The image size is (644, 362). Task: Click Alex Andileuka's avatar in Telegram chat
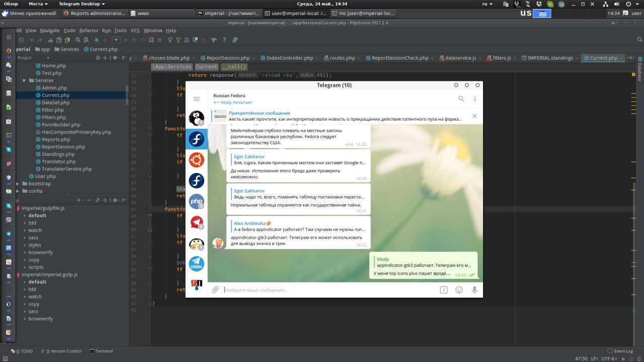[x=218, y=243]
